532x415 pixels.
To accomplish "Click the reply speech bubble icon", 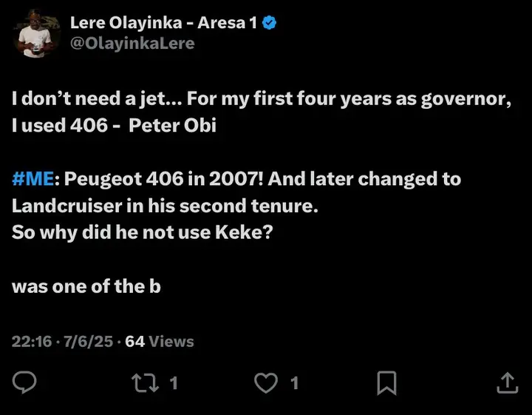I will point(26,382).
